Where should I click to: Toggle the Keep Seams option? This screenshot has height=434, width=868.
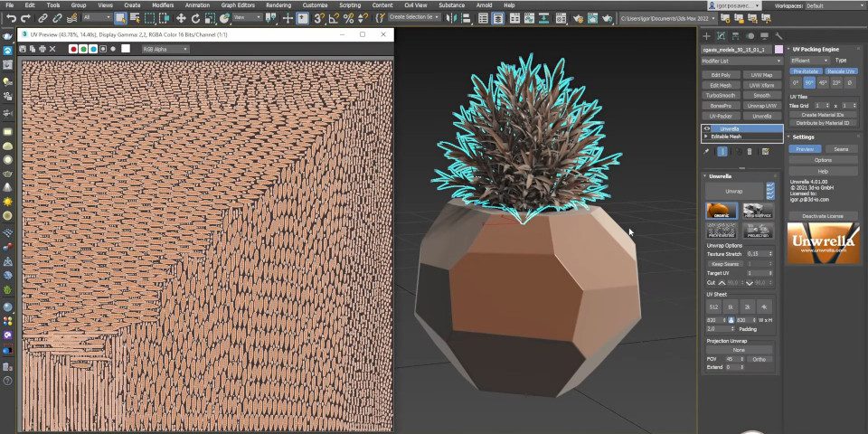click(725, 264)
